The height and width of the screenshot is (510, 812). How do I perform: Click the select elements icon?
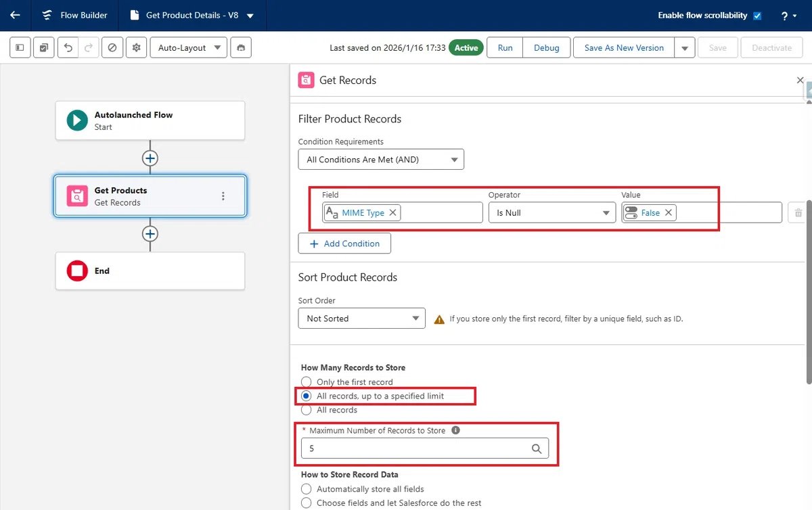pos(43,48)
